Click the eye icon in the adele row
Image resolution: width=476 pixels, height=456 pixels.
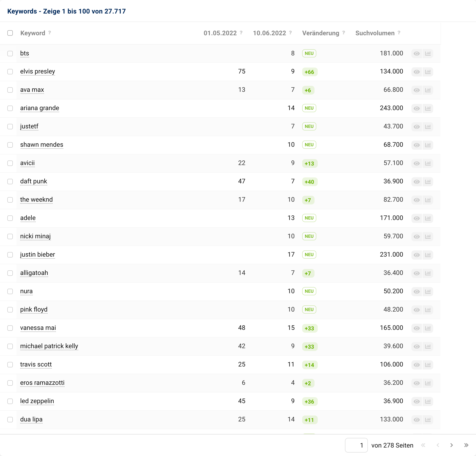(x=416, y=218)
